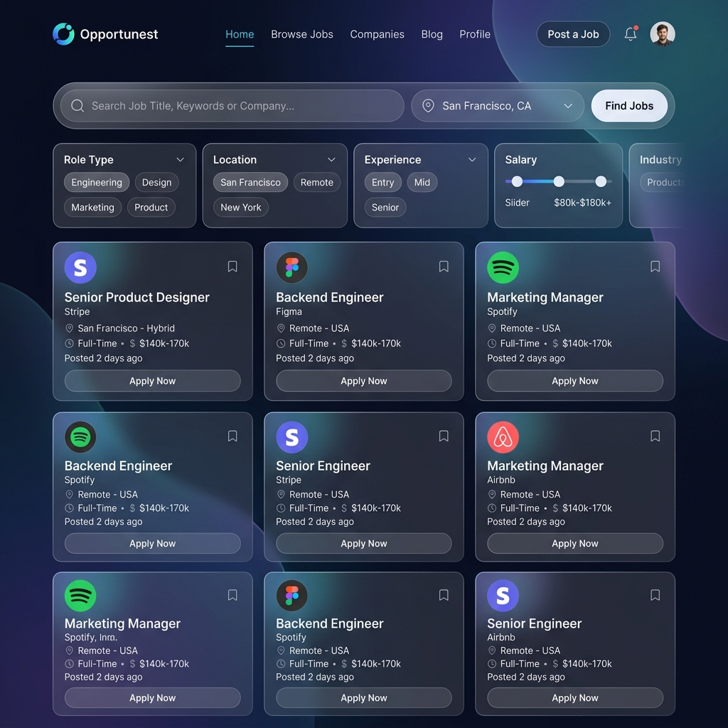Screen dimensions: 728x728
Task: Open the Profile nav item
Action: coord(474,34)
